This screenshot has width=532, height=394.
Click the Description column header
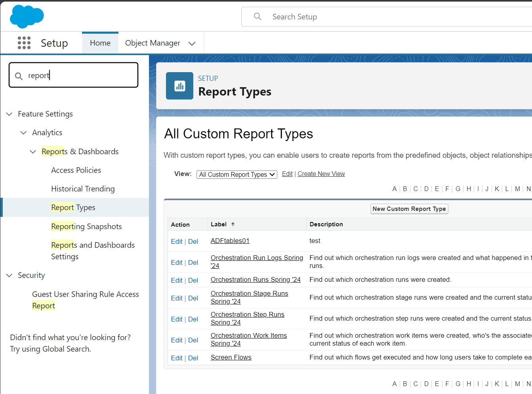pos(326,224)
